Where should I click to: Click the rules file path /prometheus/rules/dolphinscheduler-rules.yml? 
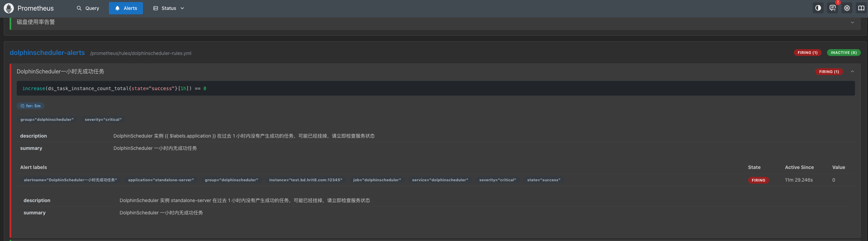coord(141,53)
